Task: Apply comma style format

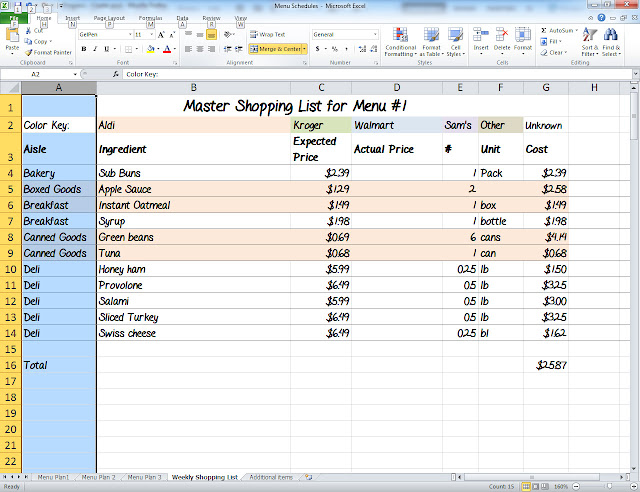Action: pyautogui.click(x=346, y=49)
